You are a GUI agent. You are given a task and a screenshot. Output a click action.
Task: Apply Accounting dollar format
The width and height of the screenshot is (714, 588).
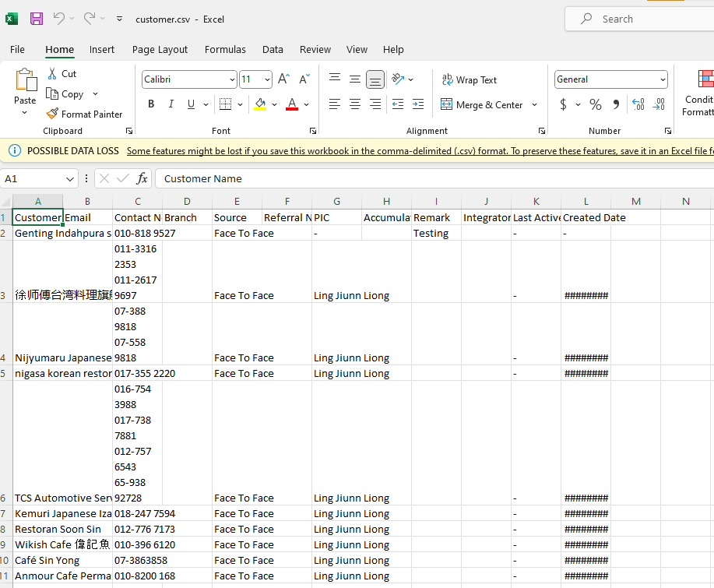[563, 104]
